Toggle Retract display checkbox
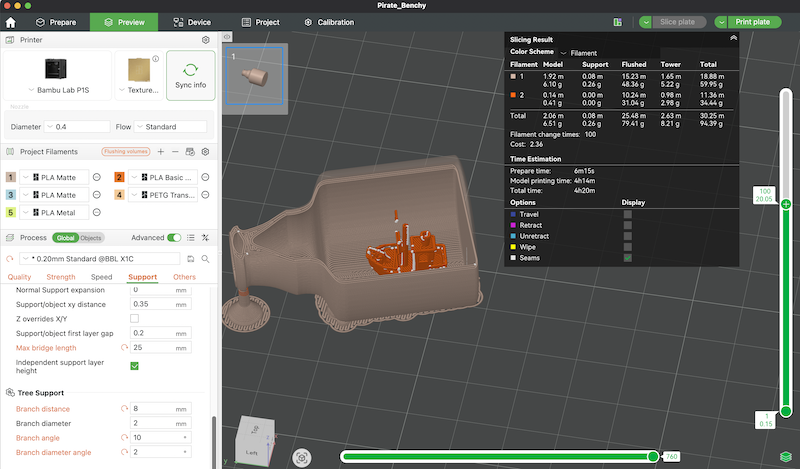800x469 pixels. point(628,225)
